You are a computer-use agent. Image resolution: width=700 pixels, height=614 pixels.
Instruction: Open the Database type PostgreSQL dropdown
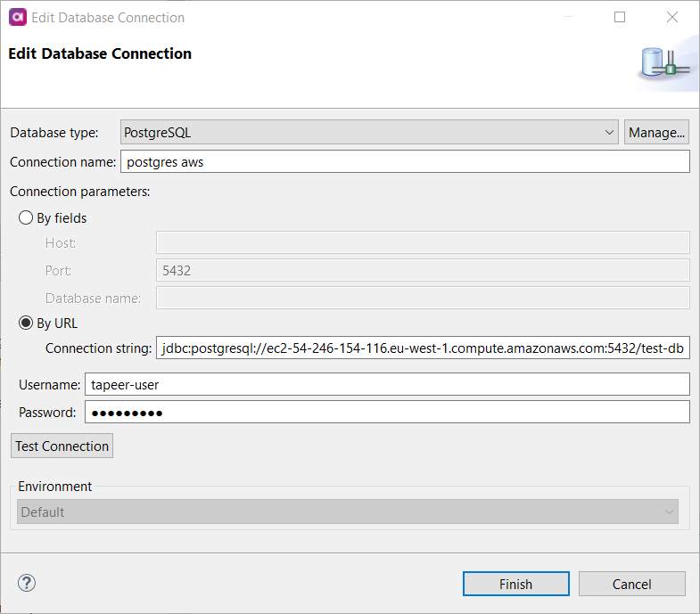pyautogui.click(x=369, y=133)
